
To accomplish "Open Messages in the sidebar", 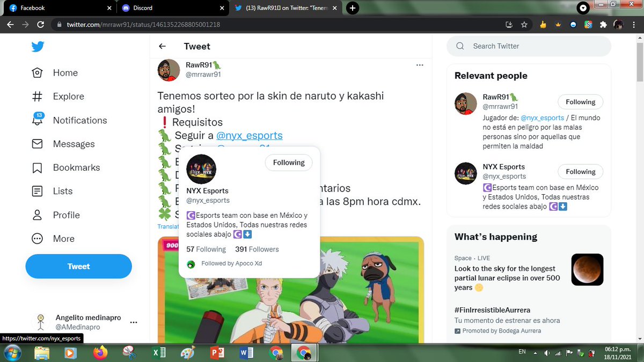I will [63, 144].
